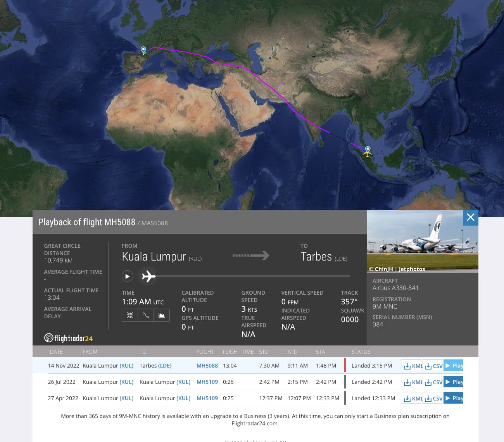This screenshot has height=442, width=504.
Task: Click the '26 Jul 2022' date cell
Action: pyautogui.click(x=62, y=382)
